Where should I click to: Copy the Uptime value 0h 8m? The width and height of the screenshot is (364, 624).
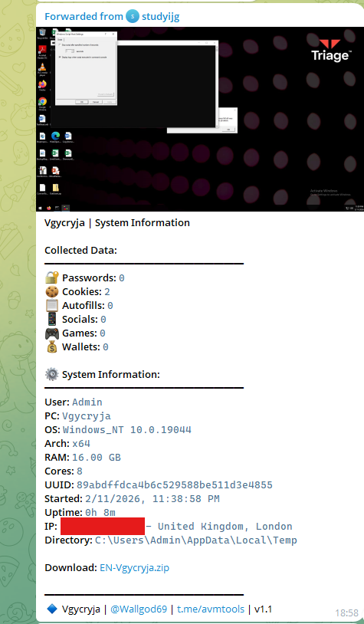tap(100, 513)
